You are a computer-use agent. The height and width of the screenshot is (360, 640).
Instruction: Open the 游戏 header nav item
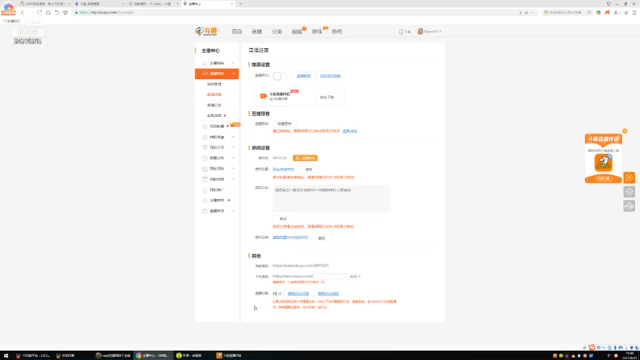click(317, 31)
